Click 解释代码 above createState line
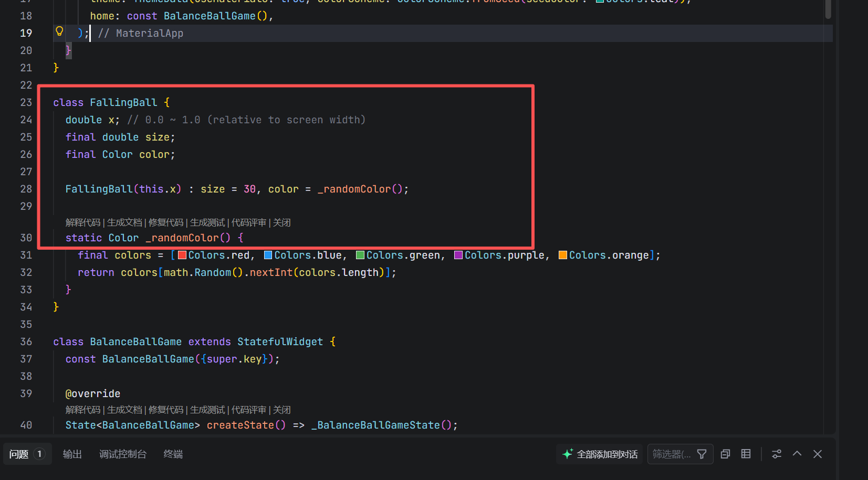This screenshot has width=868, height=480. pyautogui.click(x=83, y=410)
